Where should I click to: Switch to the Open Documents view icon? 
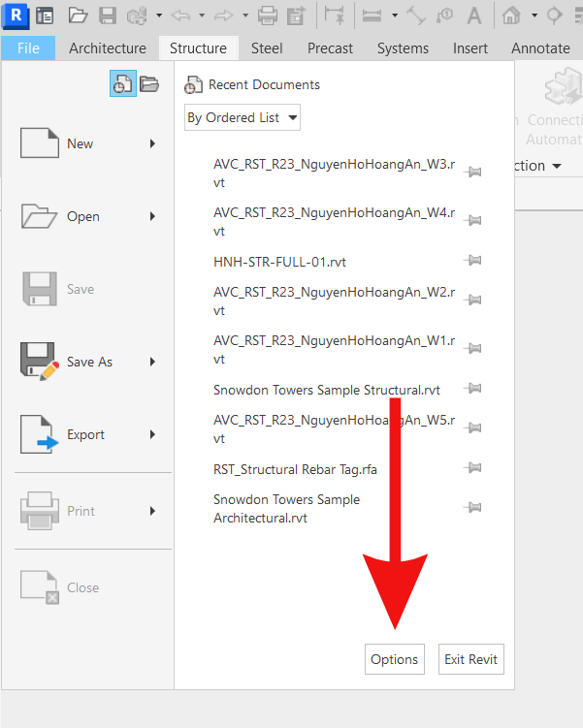tap(148, 84)
